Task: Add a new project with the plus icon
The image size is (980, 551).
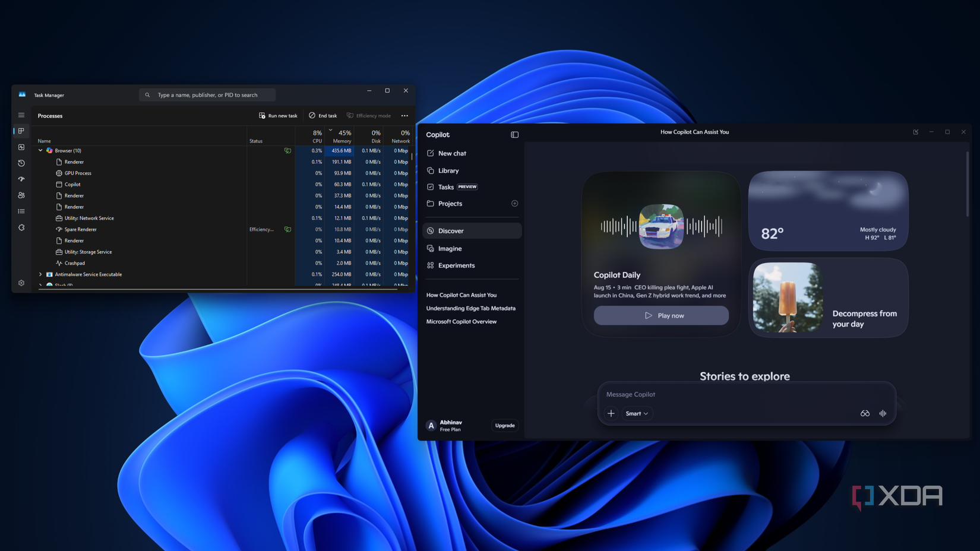Action: point(514,204)
